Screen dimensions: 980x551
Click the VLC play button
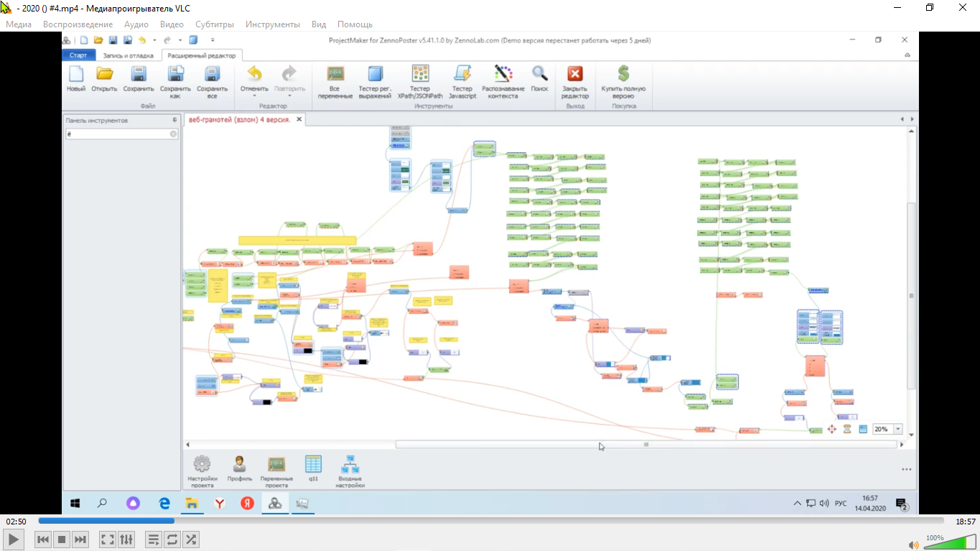[14, 540]
